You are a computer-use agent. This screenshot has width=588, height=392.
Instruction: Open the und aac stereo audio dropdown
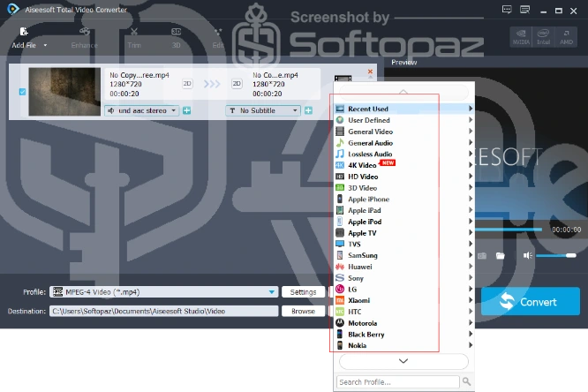[142, 110]
